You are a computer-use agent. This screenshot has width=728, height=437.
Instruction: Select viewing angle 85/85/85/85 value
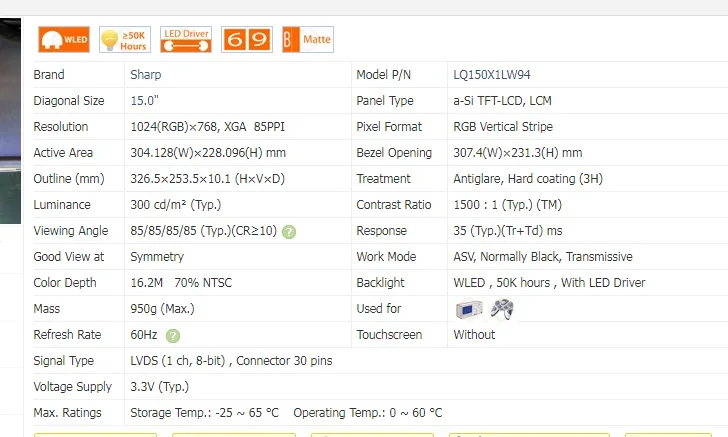coord(203,231)
